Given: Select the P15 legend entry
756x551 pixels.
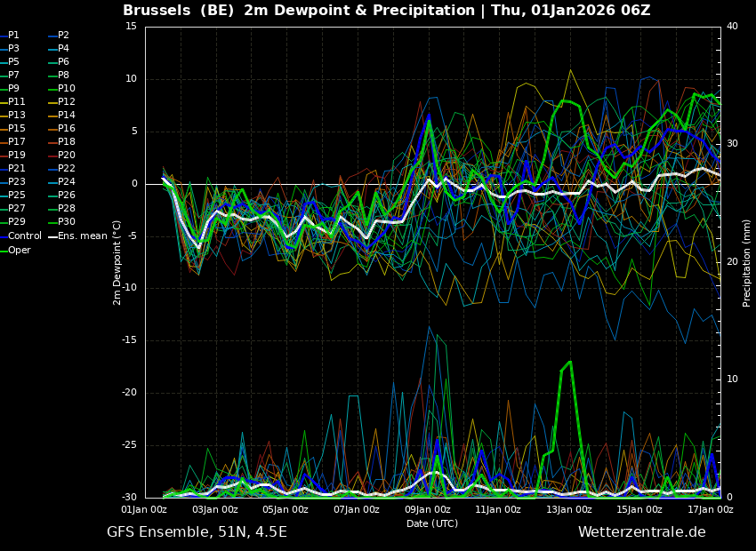Looking at the screenshot, I should 12,129.
